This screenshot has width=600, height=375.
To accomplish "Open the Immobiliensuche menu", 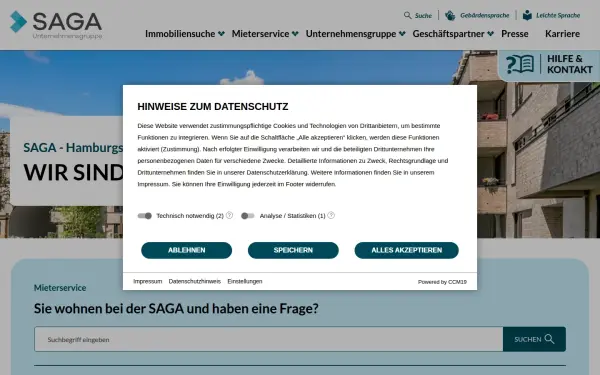I will [x=180, y=34].
